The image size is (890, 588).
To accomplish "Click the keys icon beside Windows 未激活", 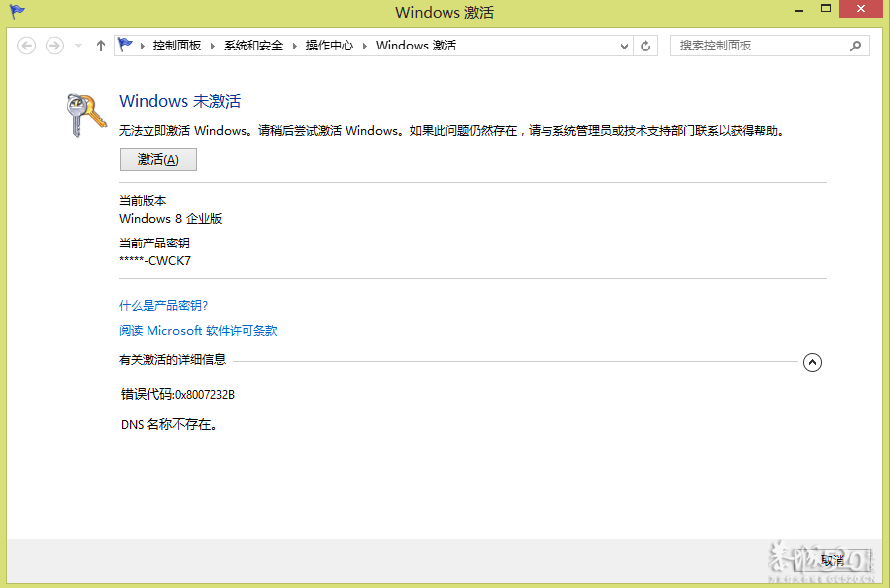I will pos(86,115).
